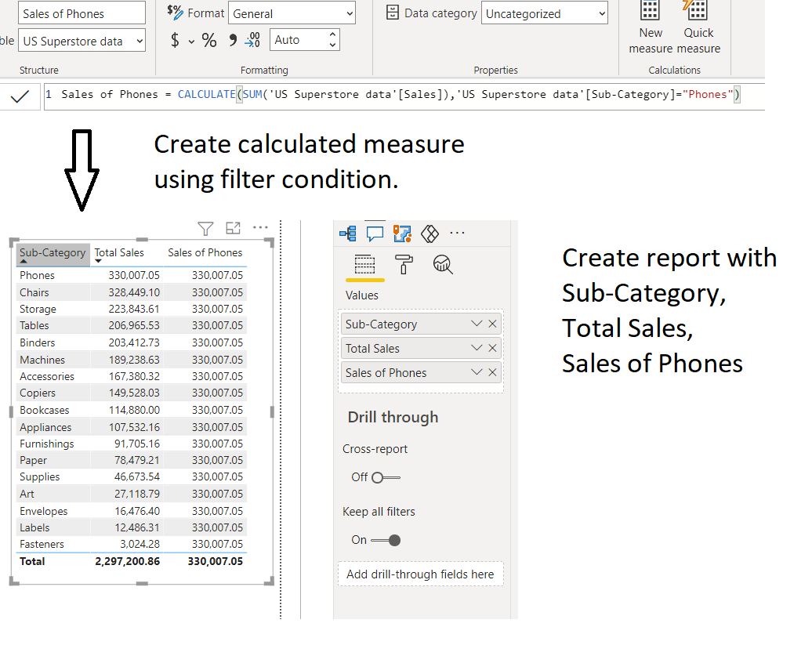The width and height of the screenshot is (812, 663).
Task: Select the Q&A speech bubble visual icon
Action: click(375, 234)
